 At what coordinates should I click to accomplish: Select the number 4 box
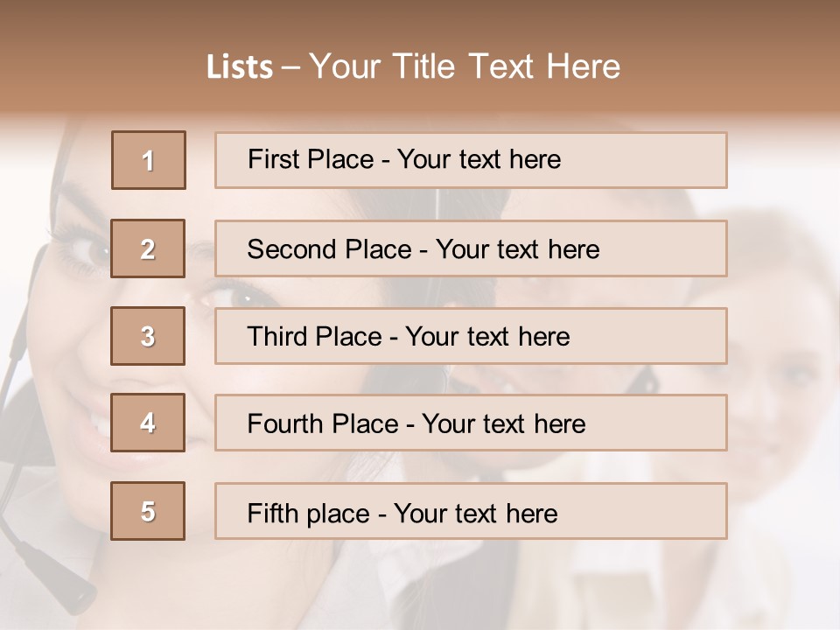point(148,423)
